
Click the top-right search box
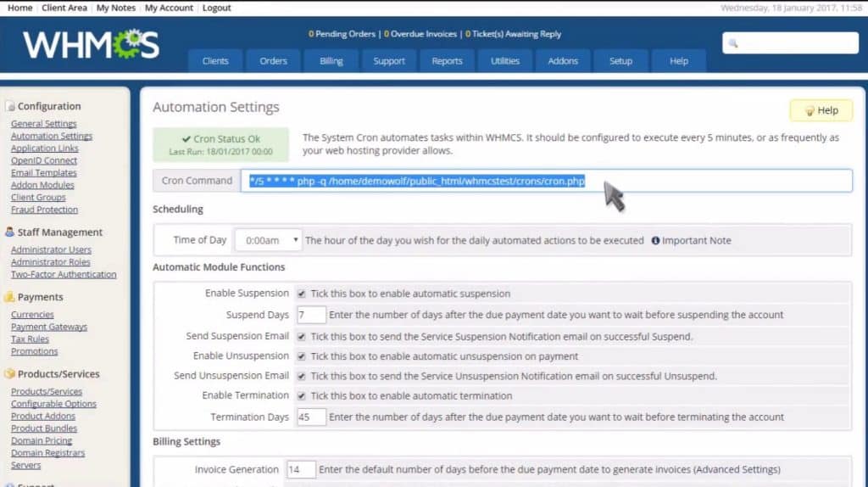click(790, 43)
